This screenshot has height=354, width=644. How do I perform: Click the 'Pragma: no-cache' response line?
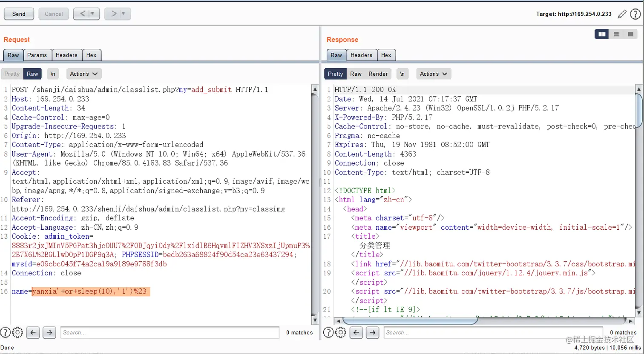tap(367, 136)
